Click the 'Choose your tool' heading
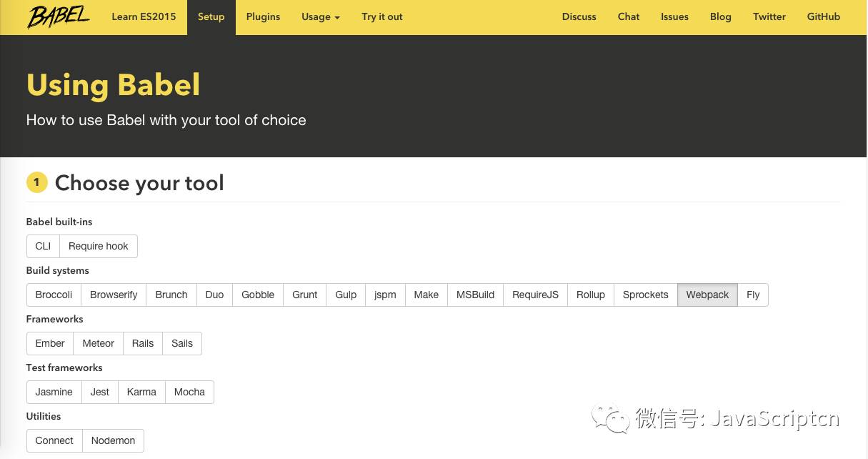Screen dimensions: 868x459 coord(139,183)
